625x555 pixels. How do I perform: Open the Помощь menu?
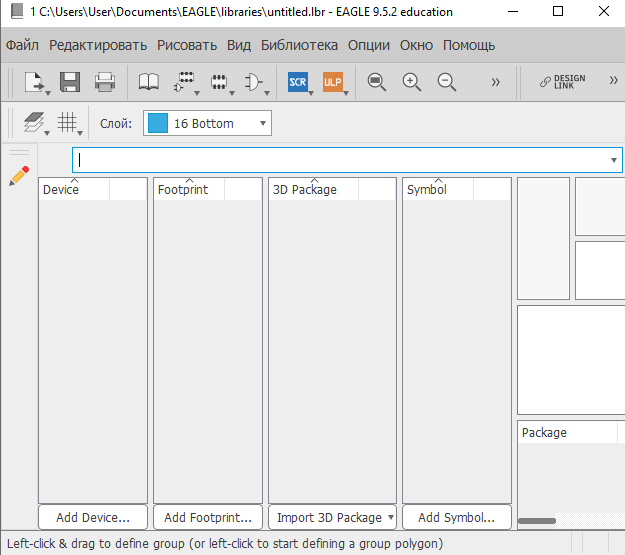click(x=469, y=45)
